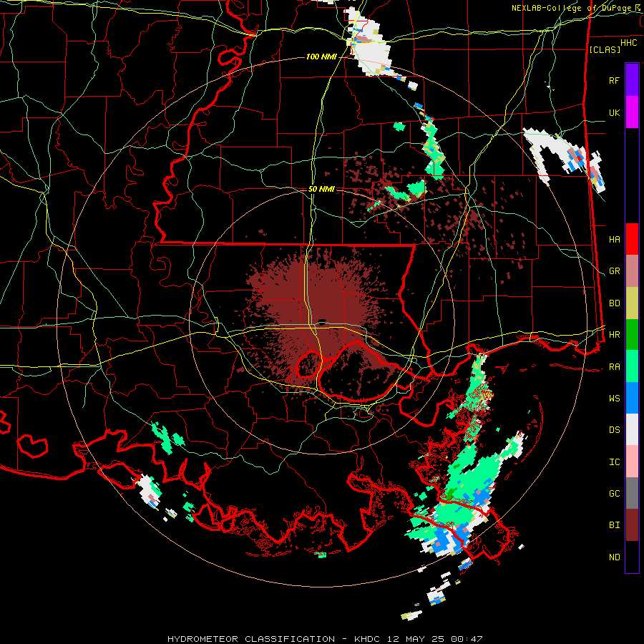The width and height of the screenshot is (644, 644).
Task: Click the RF purple legend swatch
Action: (632, 80)
